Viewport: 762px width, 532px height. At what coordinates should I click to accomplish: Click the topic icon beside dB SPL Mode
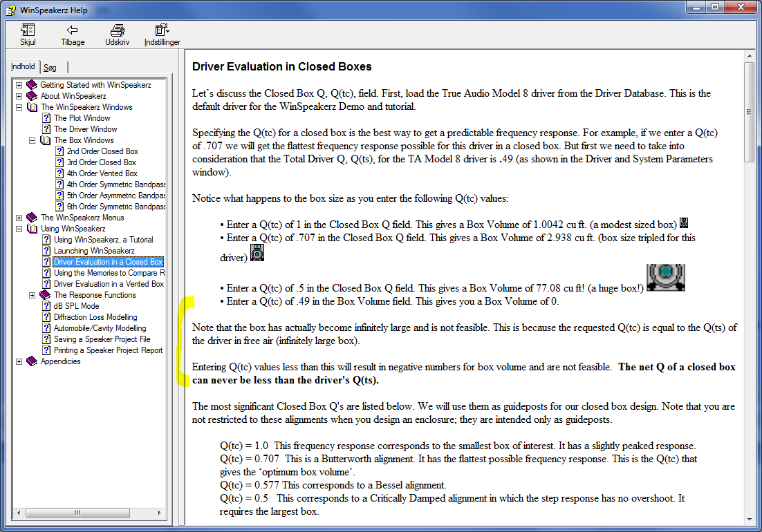click(x=46, y=306)
